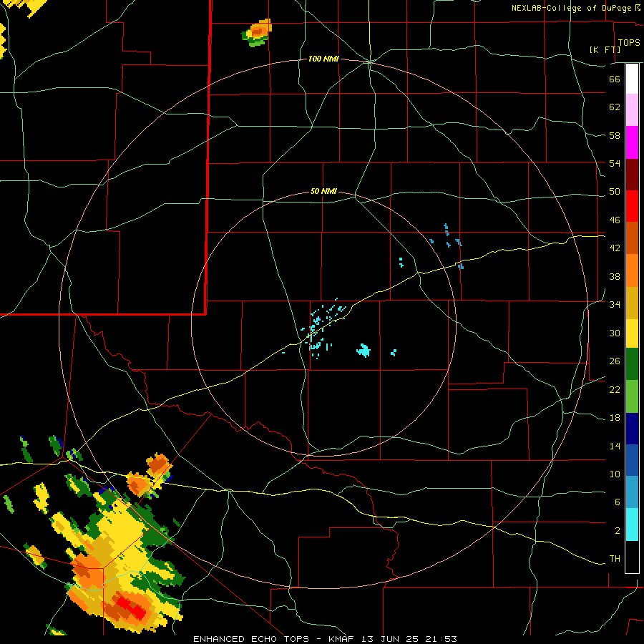Click the legend value 2
The image size is (644, 644).
(618, 531)
